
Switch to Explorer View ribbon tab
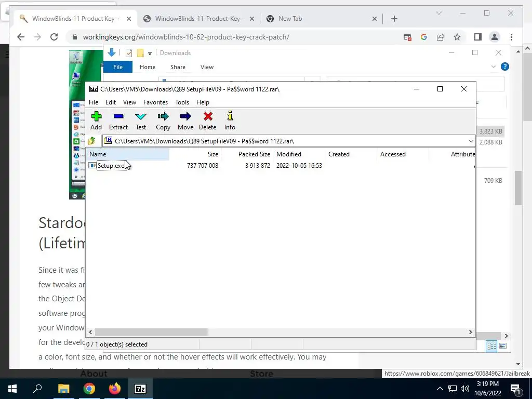[x=207, y=67]
